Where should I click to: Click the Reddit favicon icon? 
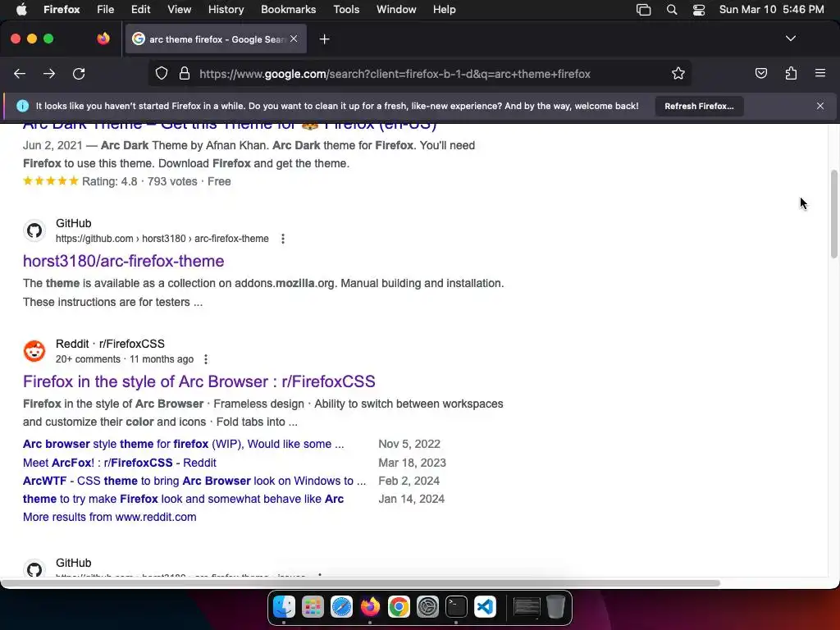[x=34, y=351]
